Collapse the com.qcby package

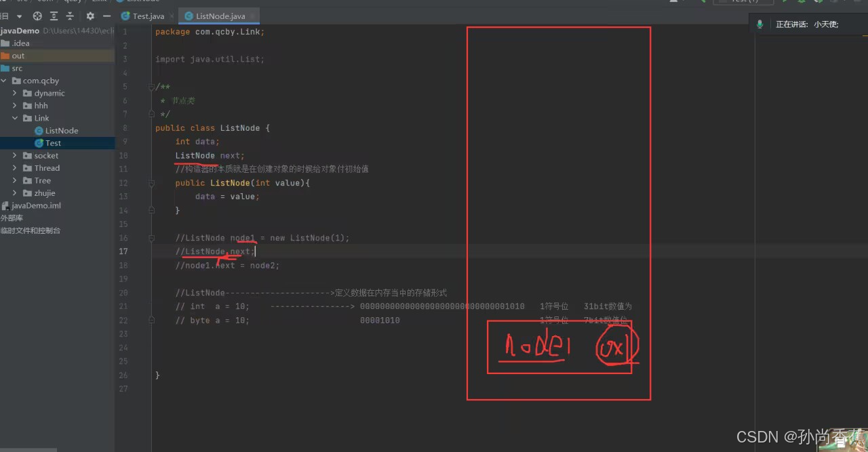5,81
